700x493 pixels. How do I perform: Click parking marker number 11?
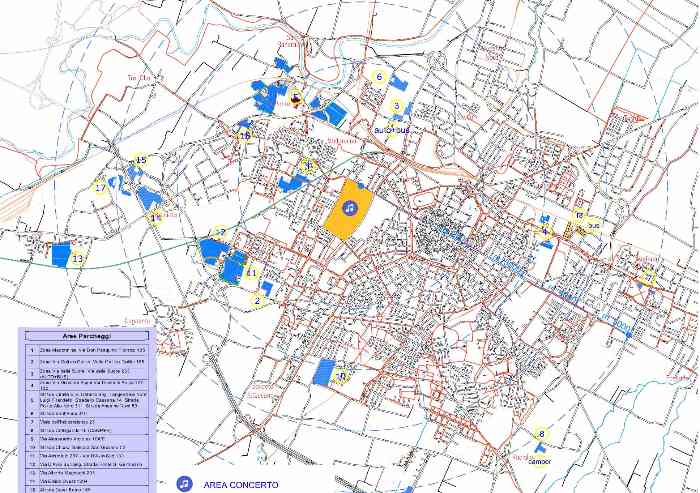click(252, 272)
